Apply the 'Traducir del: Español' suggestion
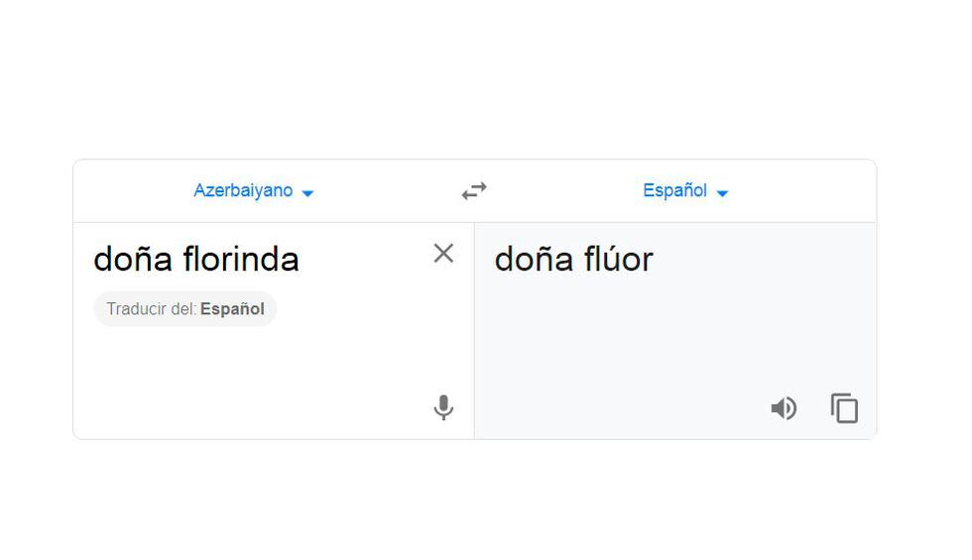This screenshot has height=560, width=972. coord(185,309)
